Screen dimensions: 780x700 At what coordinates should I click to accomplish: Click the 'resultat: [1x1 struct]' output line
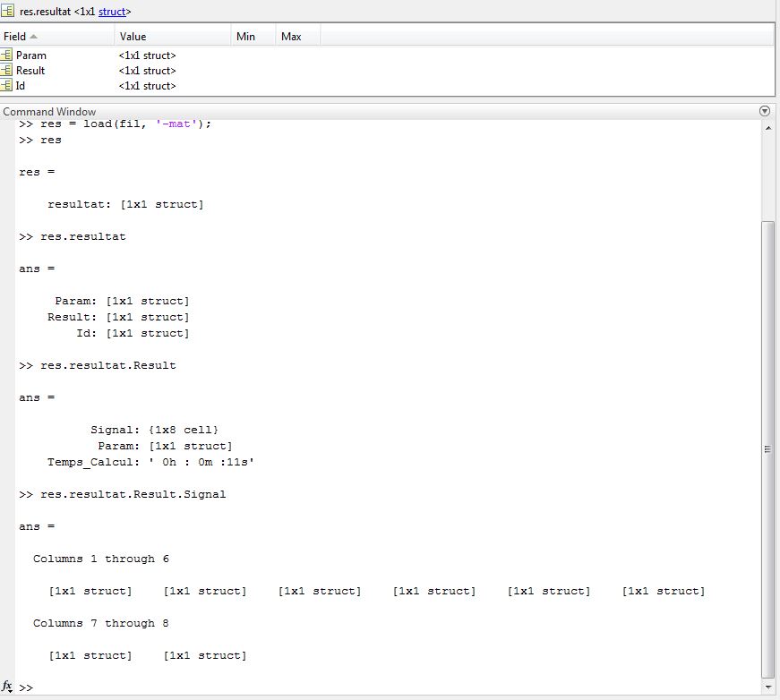[x=125, y=204]
